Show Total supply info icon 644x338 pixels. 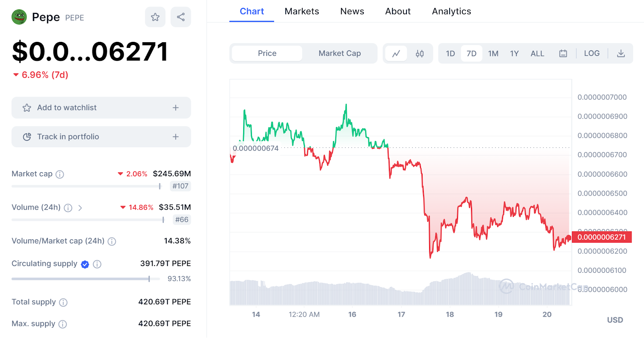coord(63,303)
